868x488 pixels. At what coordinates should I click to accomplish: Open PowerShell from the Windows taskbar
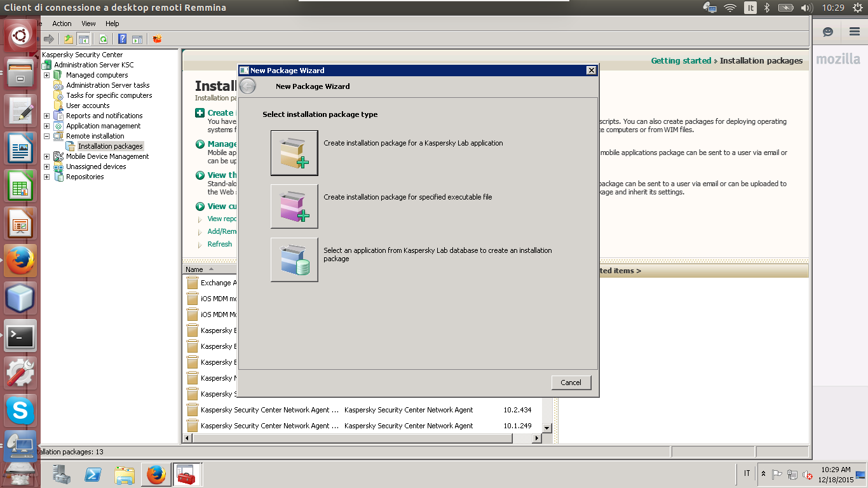pos(93,475)
